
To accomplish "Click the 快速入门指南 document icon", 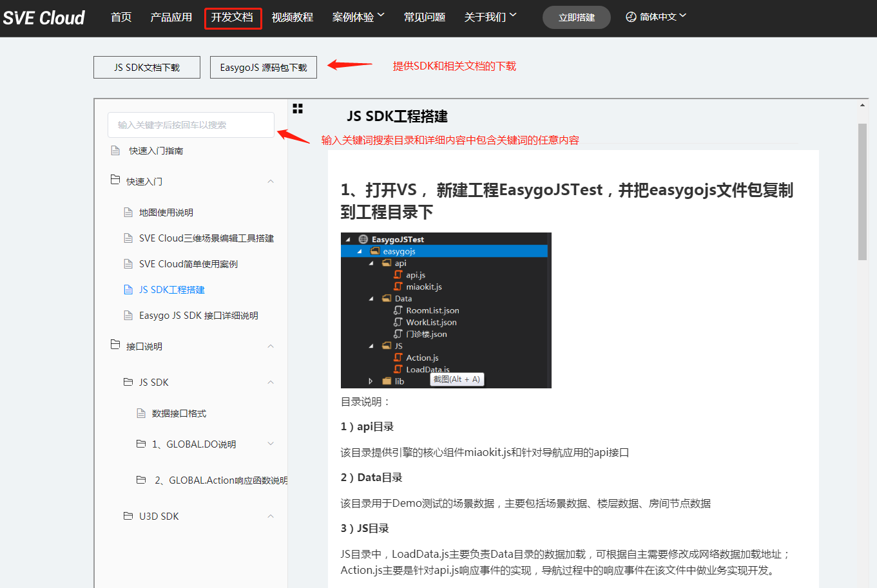I will (115, 151).
